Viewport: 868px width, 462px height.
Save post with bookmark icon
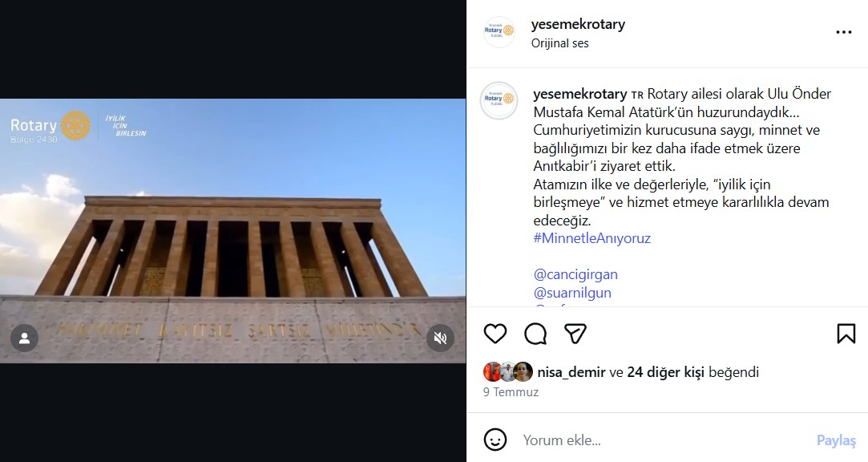pos(846,334)
